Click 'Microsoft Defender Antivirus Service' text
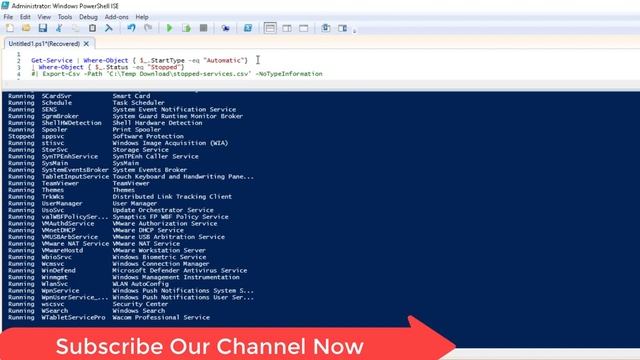Screen dimensions: 640x360 [x=180, y=270]
